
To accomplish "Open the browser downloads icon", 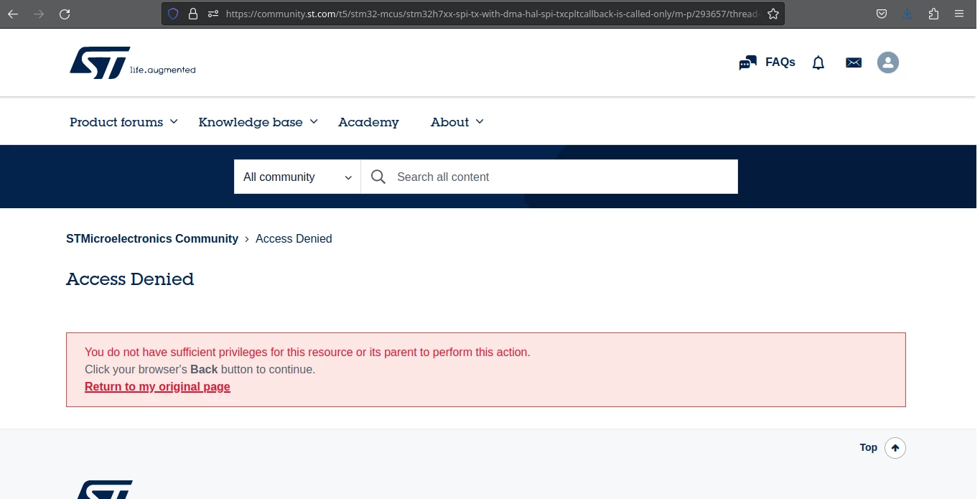I will coord(907,14).
